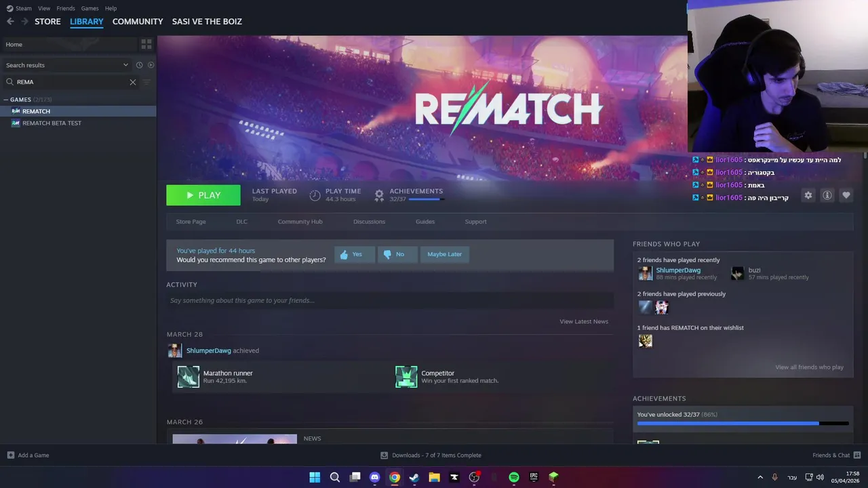Open the achievements trophy icon

pyautogui.click(x=379, y=195)
